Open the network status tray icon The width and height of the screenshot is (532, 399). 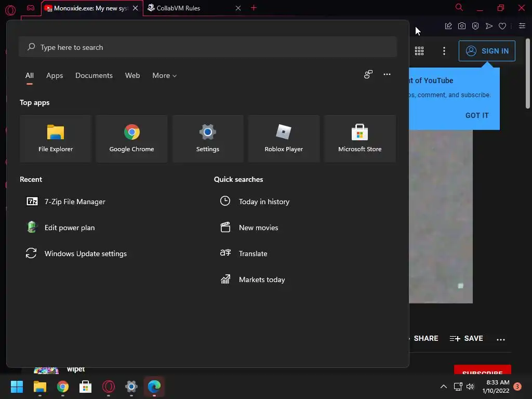[x=458, y=387]
